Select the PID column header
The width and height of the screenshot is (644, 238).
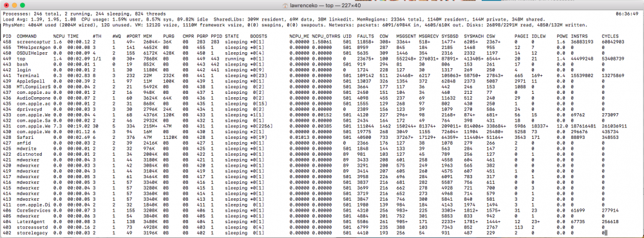tap(6, 36)
